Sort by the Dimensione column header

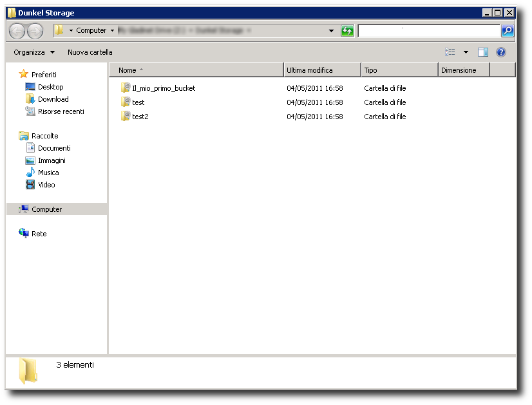pyautogui.click(x=464, y=70)
